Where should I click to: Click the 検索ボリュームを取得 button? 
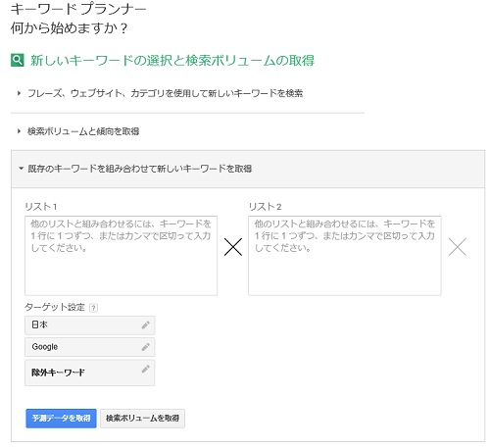coord(142,419)
